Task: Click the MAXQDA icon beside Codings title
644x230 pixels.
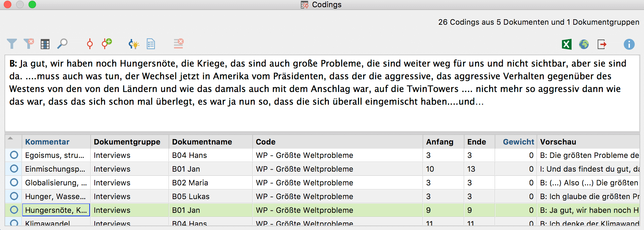Action: coord(304,5)
